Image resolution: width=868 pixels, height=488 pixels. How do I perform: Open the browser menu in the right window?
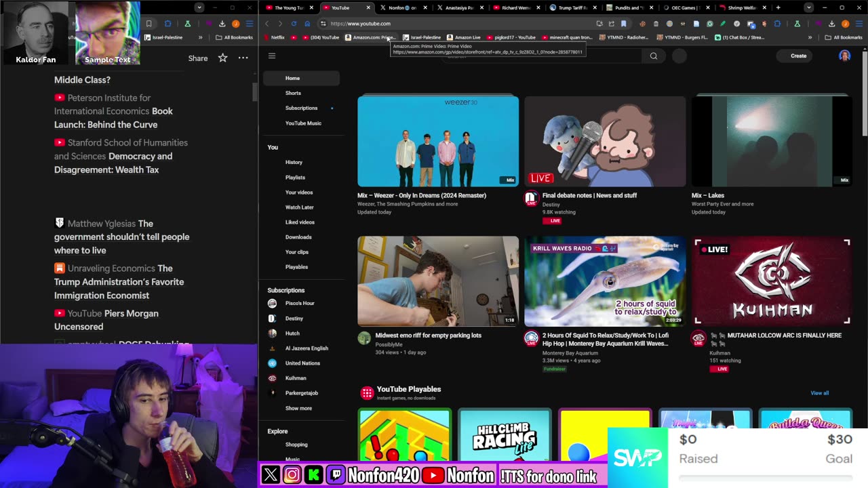click(x=859, y=24)
